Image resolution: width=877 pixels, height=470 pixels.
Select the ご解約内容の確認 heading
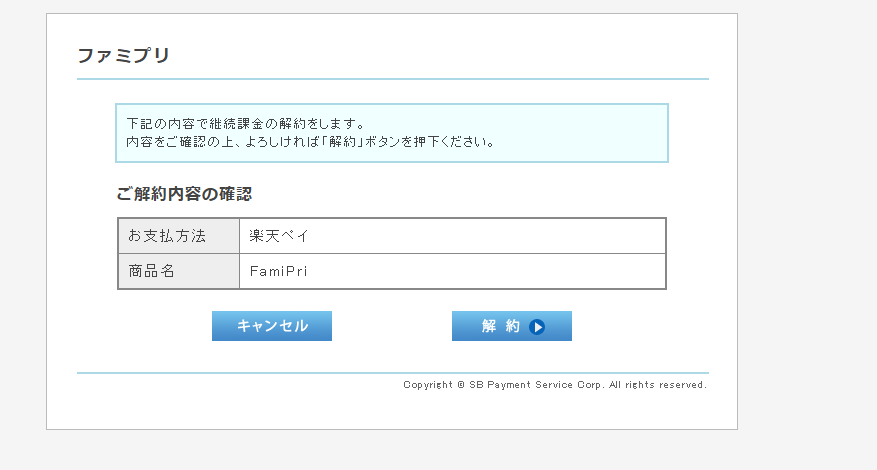191,194
